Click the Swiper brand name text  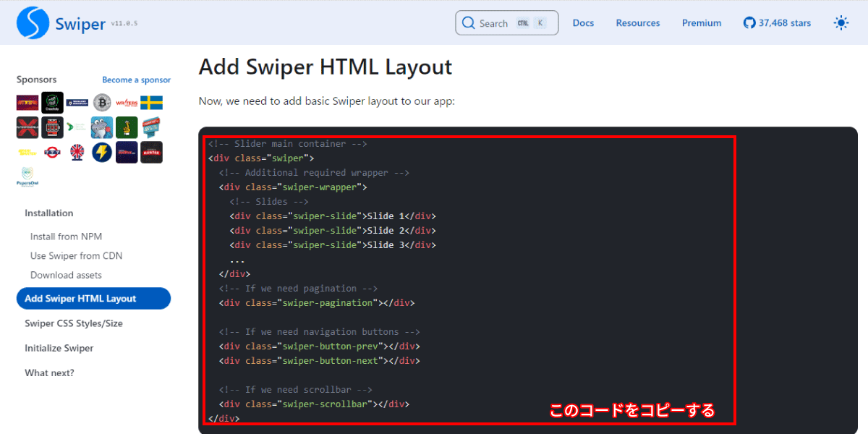80,24
